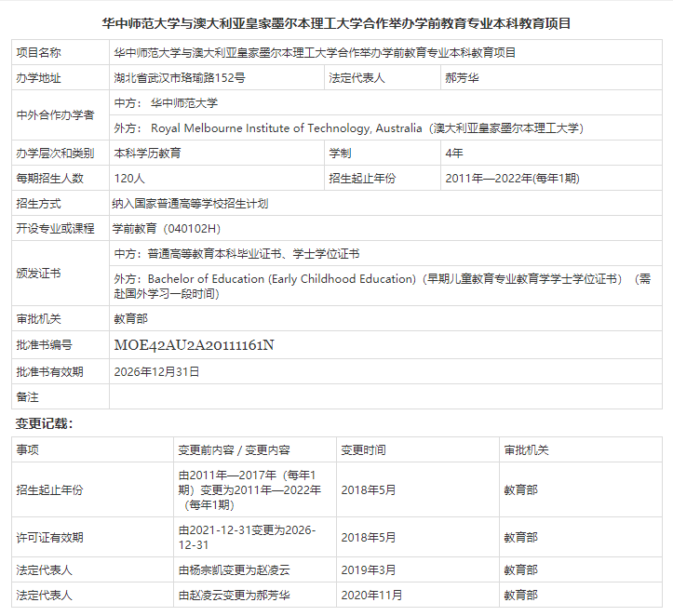
Task: Select the 中方 certificate row 普通高等教育本科毕业证书
Action: tap(385, 253)
